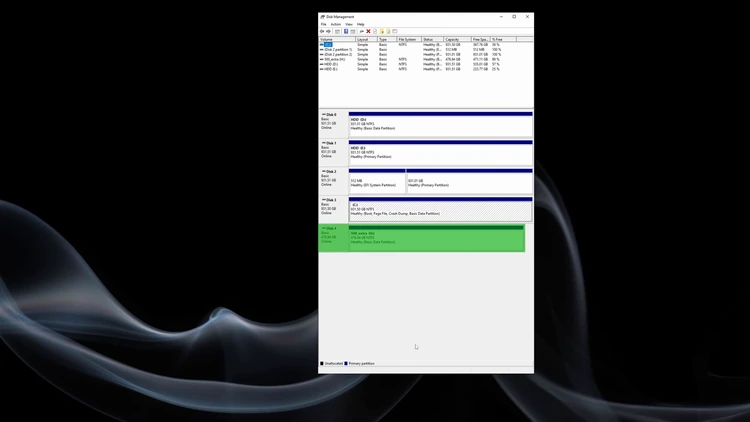Open the Help menu
This screenshot has height=422, width=750.
pyautogui.click(x=361, y=24)
